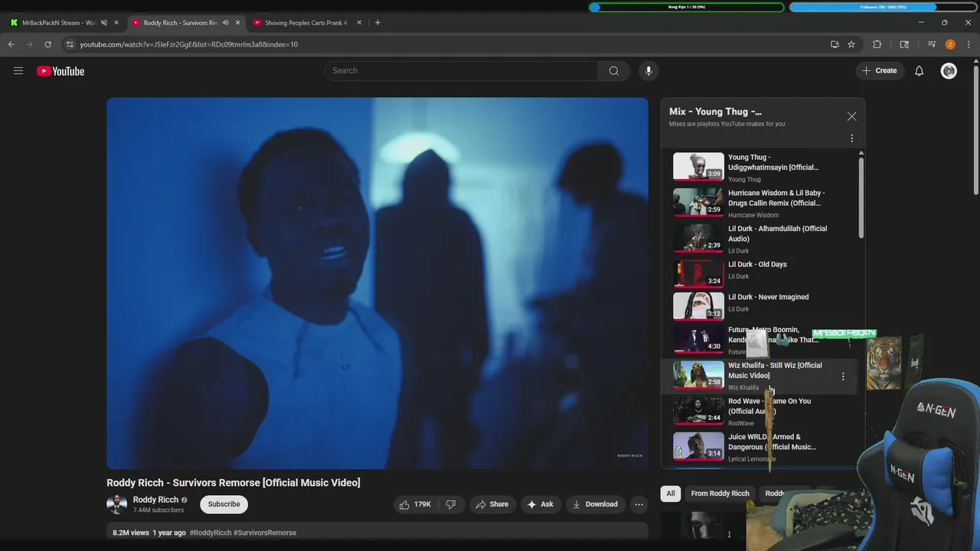Screen dimensions: 980x551
Task: Like the video with 179K thumbs up
Action: coord(414,504)
